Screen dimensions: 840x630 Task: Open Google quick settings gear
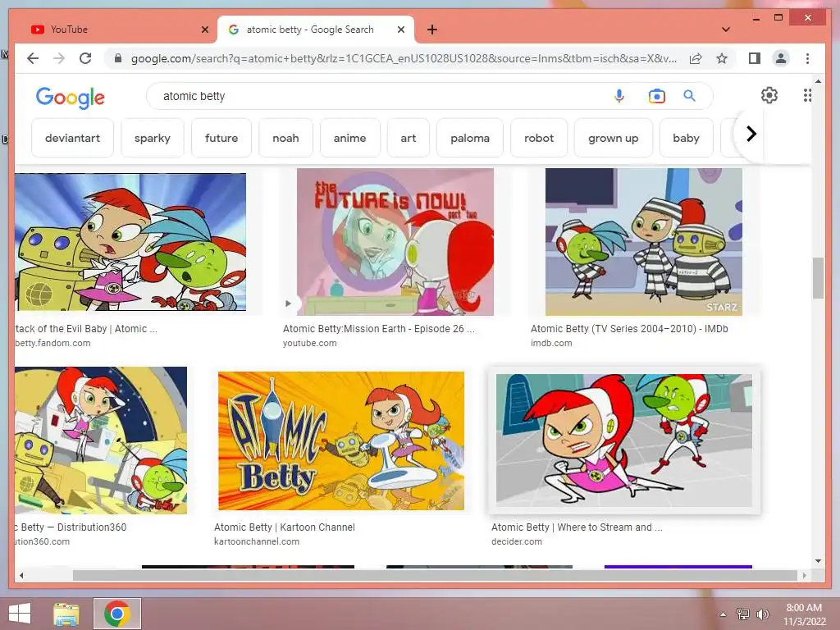(x=769, y=95)
